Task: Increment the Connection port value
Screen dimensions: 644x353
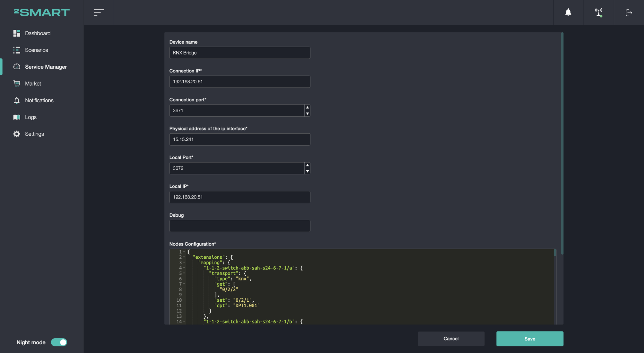Action: (307, 107)
